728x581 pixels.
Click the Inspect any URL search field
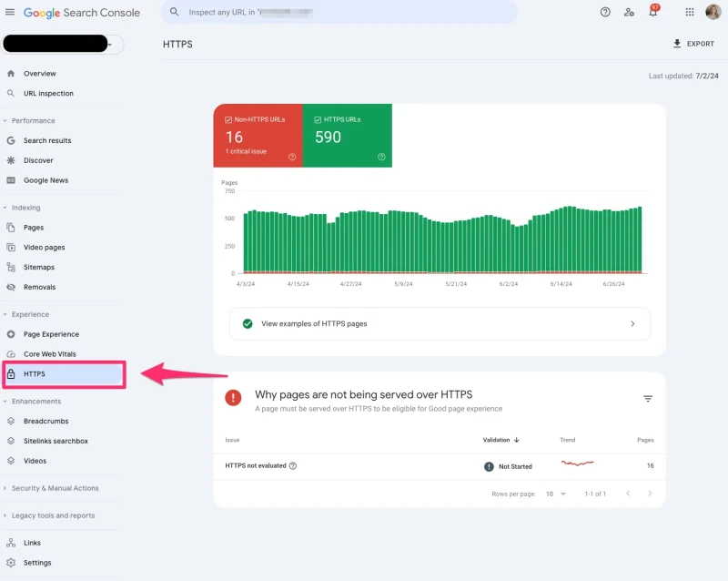[339, 12]
